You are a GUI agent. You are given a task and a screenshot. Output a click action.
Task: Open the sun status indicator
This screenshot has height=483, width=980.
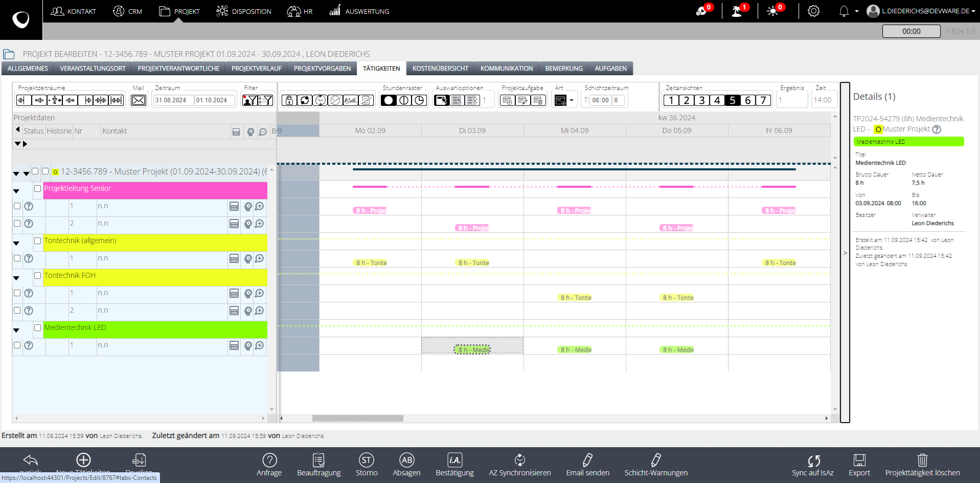pyautogui.click(x=772, y=11)
